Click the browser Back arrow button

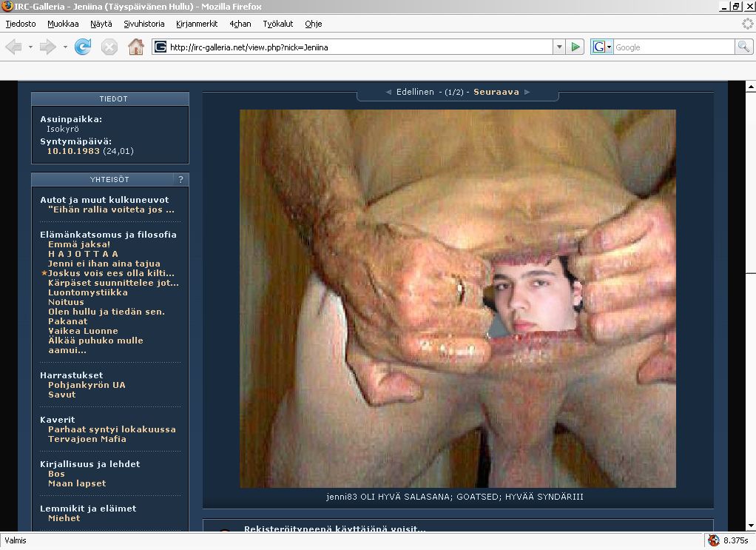(x=13, y=47)
